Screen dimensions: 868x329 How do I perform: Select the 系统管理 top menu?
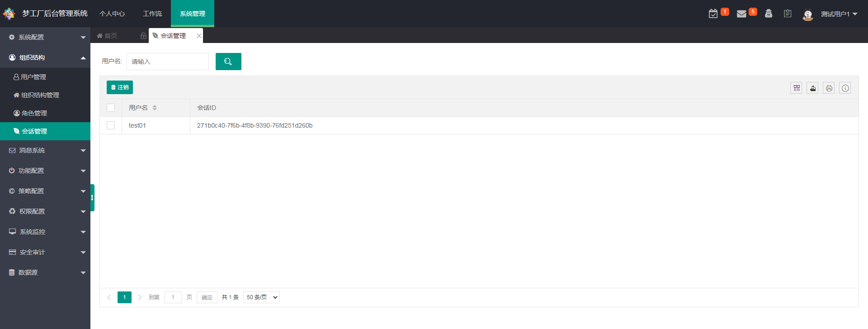pyautogui.click(x=193, y=14)
